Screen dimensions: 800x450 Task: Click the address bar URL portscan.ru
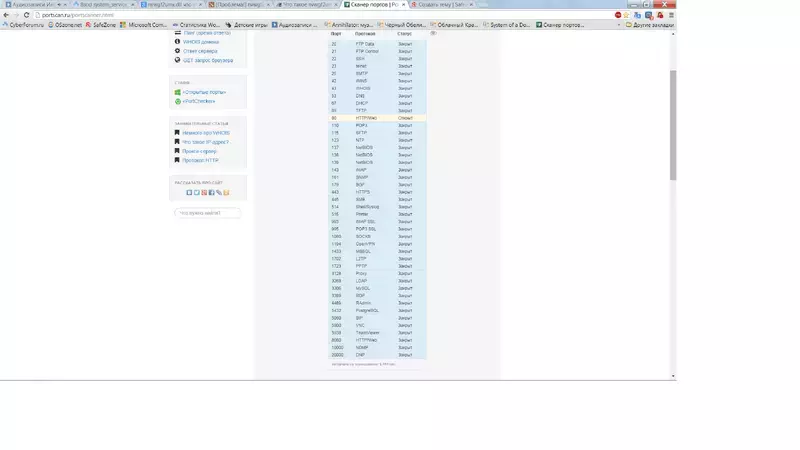(78, 15)
